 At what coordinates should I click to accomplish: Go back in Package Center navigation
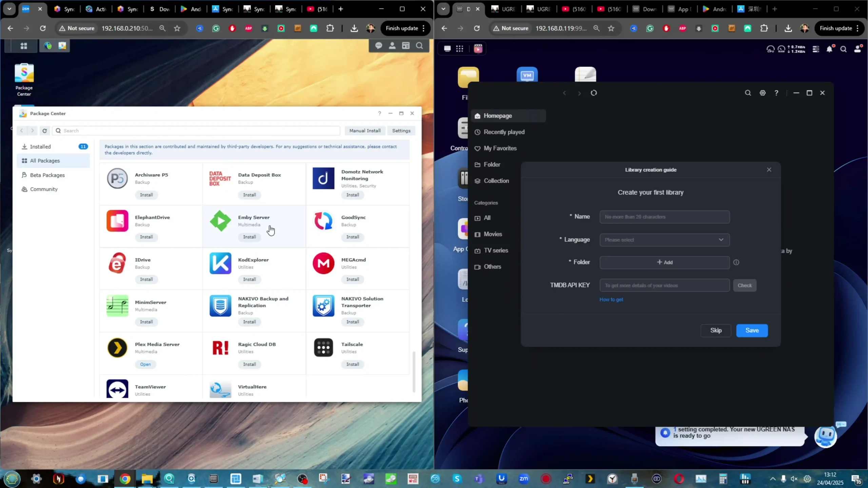[22, 130]
